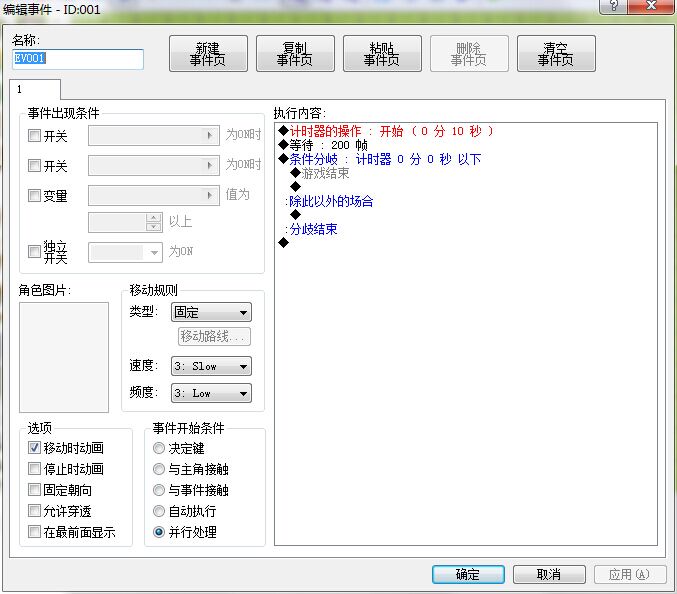Open the 频度 dropdown showing 3: Low
677x594 pixels.
tap(211, 393)
